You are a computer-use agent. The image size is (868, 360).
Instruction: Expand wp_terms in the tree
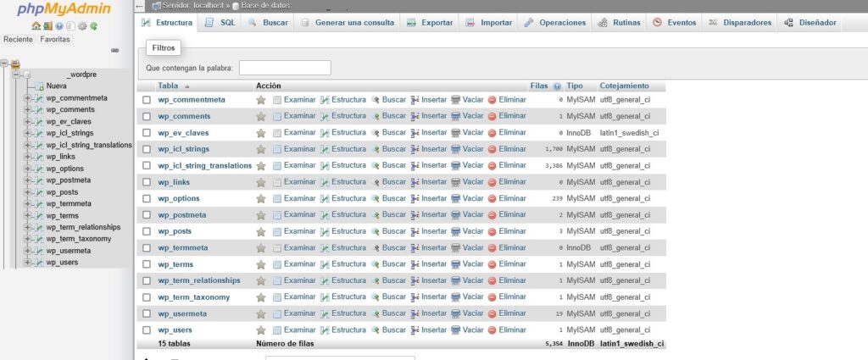26,216
